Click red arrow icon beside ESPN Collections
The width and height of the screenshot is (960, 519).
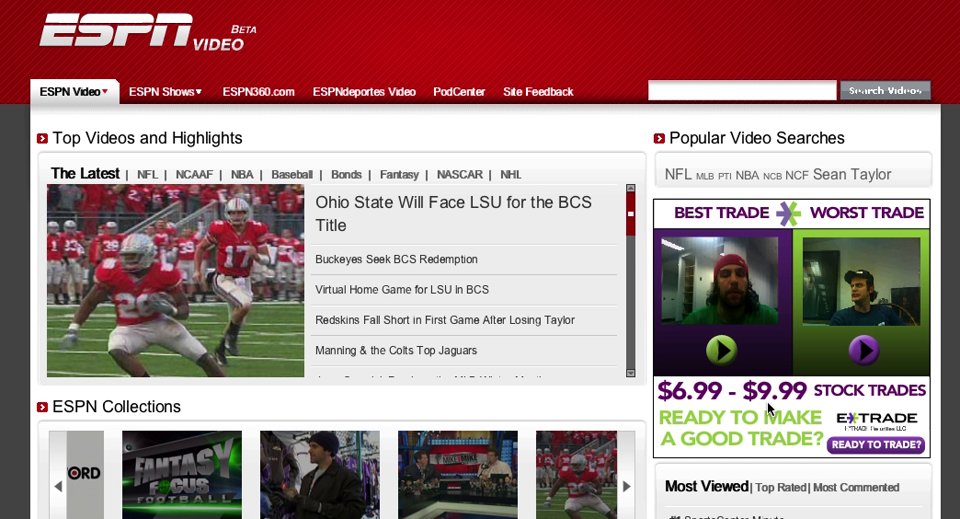coord(42,408)
